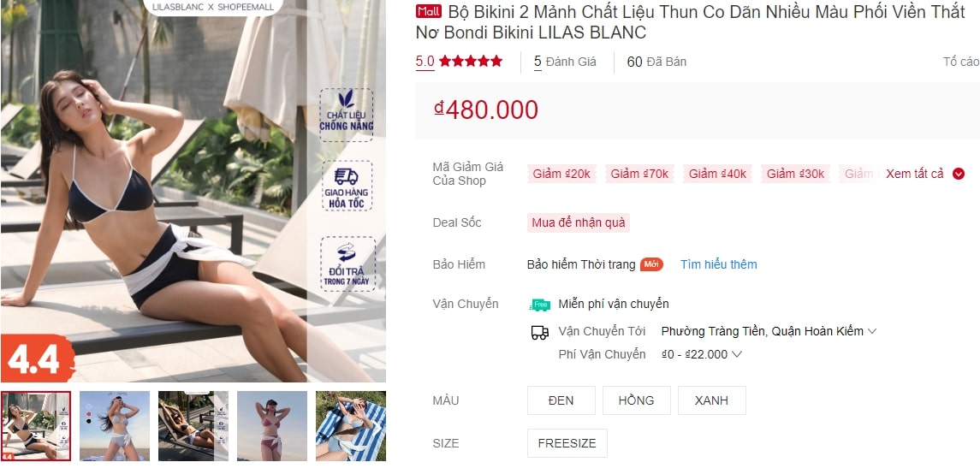Click the five-star rating icons
This screenshot has width=980, height=474.
[471, 62]
